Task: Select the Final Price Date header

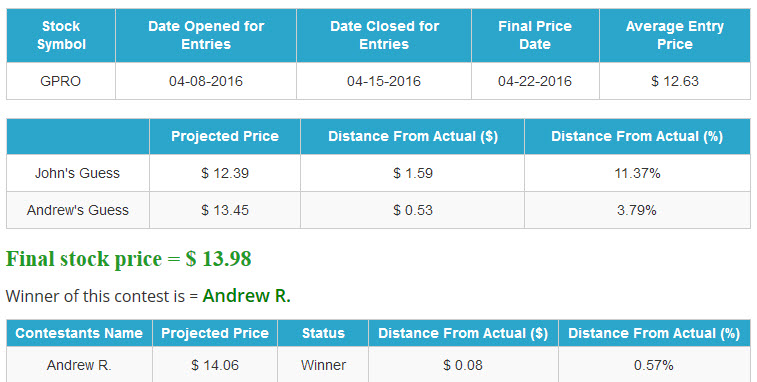Action: click(535, 35)
